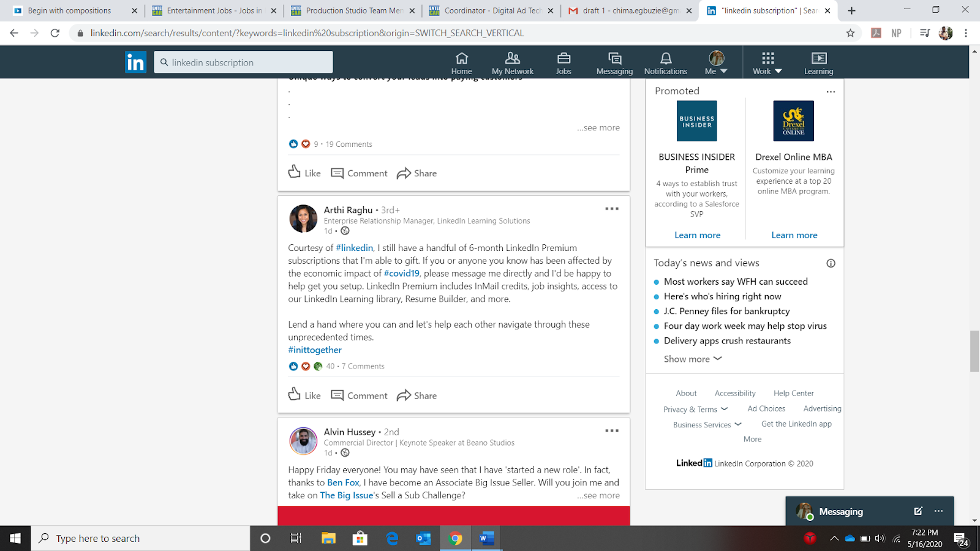Click Learn more for Drexel Online MBA
This screenshot has width=980, height=551.
(x=794, y=235)
